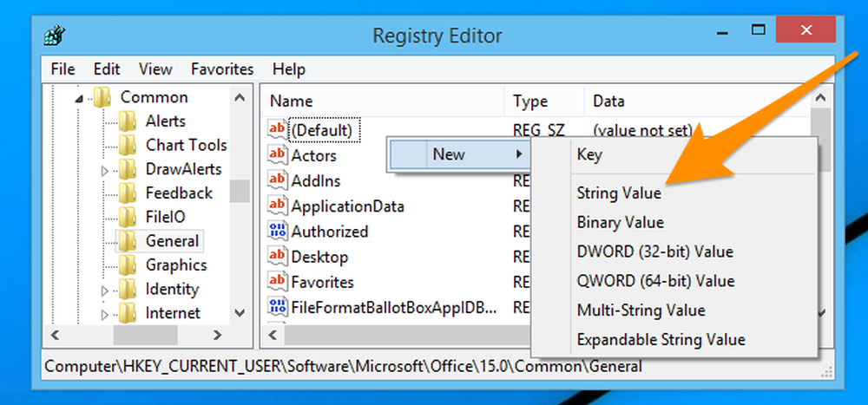Close the Registry Editor window

click(806, 29)
